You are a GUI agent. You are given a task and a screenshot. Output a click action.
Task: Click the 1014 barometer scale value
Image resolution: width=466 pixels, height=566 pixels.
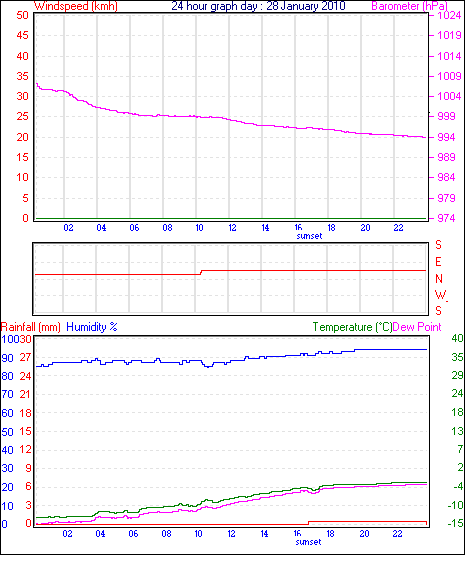[449, 56]
